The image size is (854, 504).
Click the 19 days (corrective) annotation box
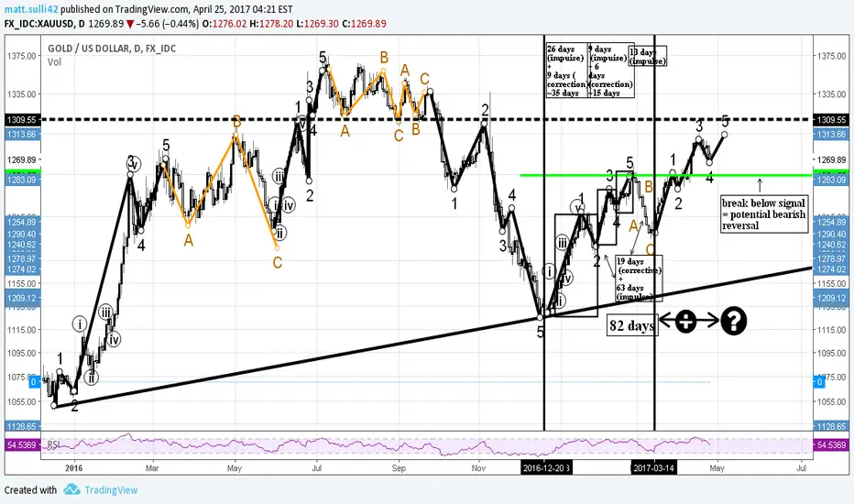(x=639, y=279)
